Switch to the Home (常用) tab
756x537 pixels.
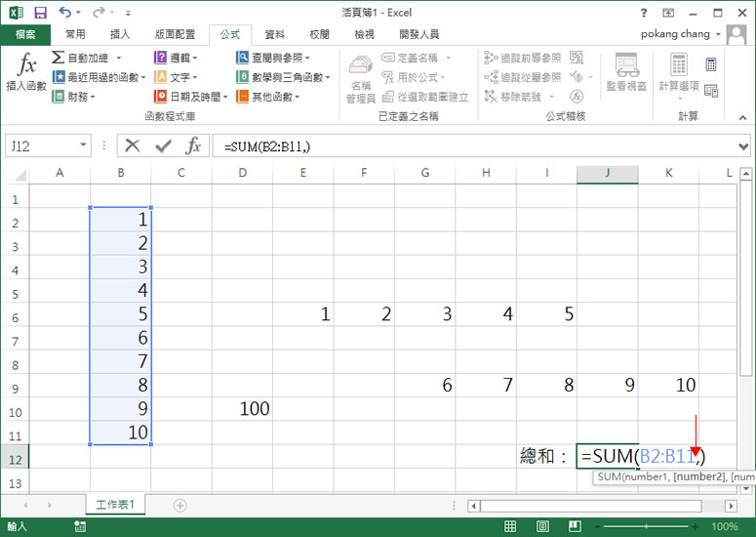point(75,34)
